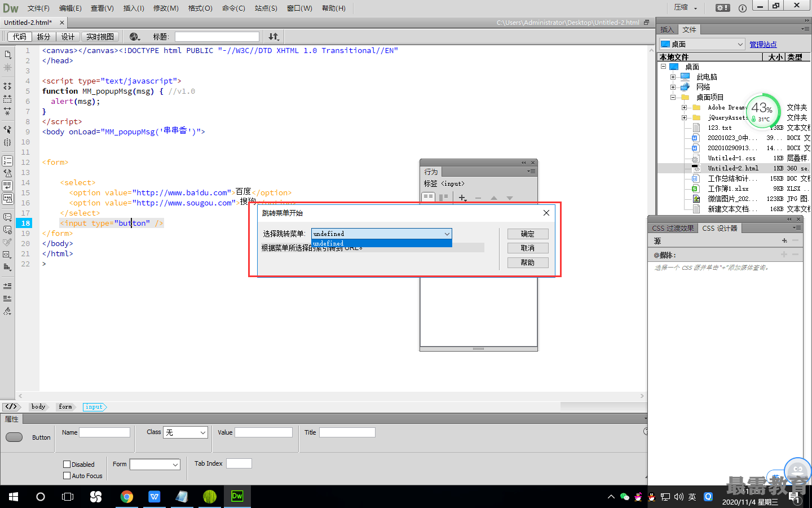Open the 文件(F) menu
This screenshot has width=812, height=508.
[x=38, y=8]
